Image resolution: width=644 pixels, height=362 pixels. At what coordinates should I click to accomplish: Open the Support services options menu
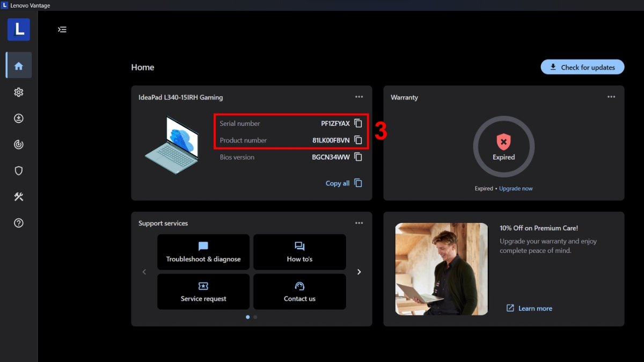pos(359,223)
